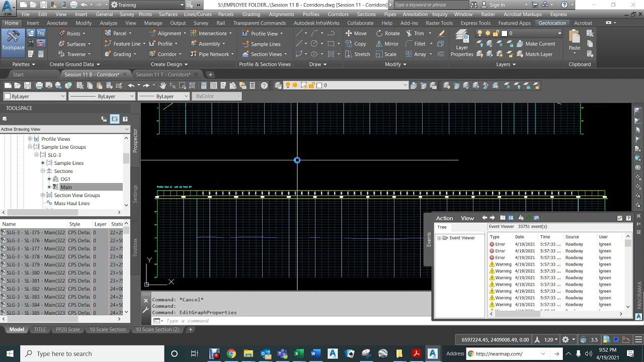Viewport: 644px width, 362px height.
Task: Click the Pan hand tool icon
Action: coord(163,85)
